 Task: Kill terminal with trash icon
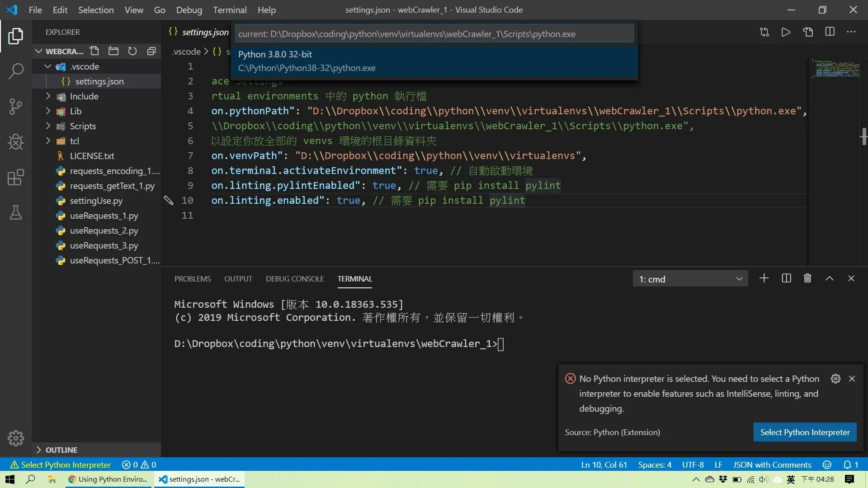pos(807,278)
